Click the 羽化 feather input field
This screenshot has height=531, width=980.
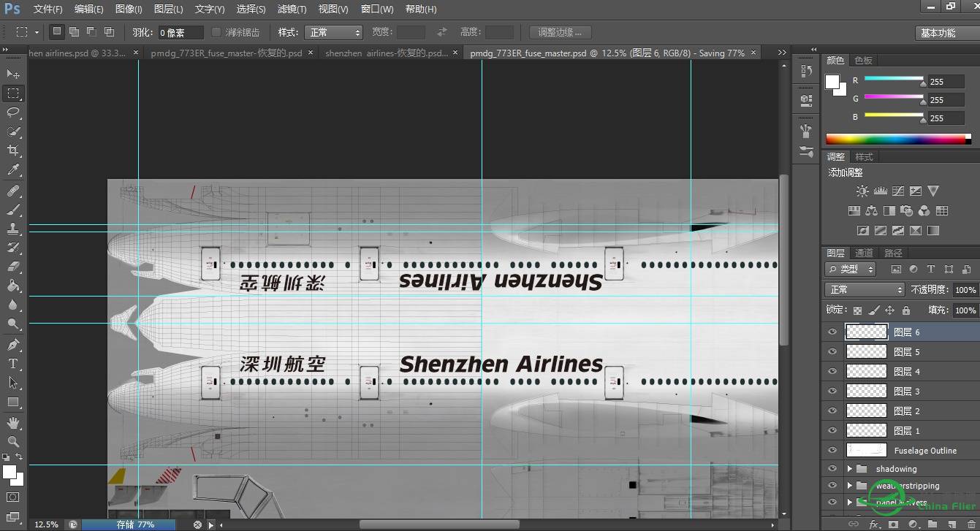point(181,32)
